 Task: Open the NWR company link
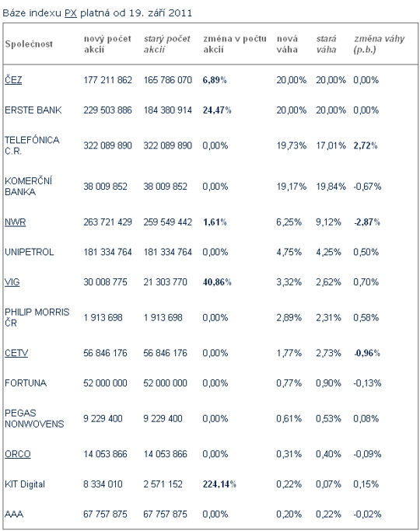[x=16, y=222]
